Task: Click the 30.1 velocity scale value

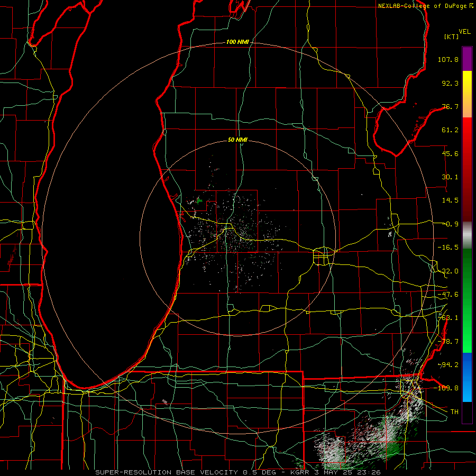Action: coord(450,177)
